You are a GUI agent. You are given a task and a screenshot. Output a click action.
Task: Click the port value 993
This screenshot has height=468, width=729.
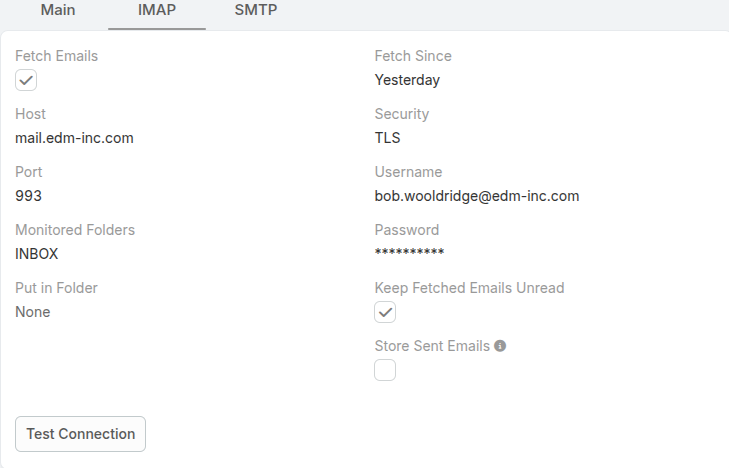point(28,196)
